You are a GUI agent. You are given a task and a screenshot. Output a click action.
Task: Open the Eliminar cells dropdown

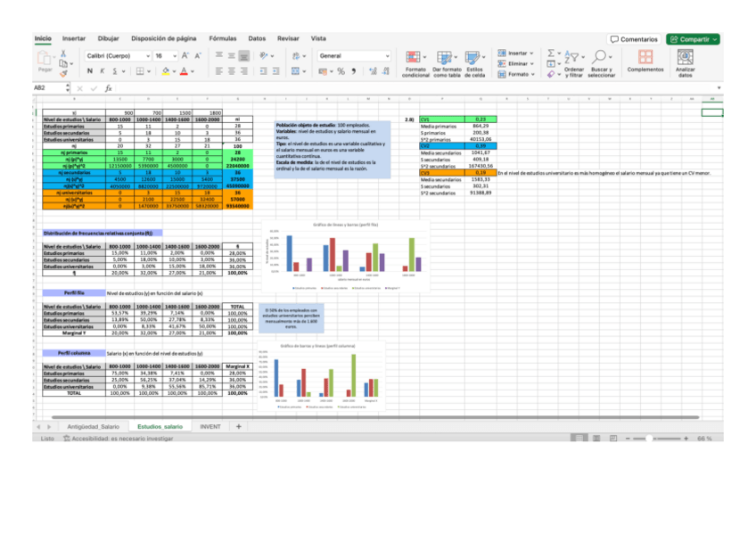[516, 63]
